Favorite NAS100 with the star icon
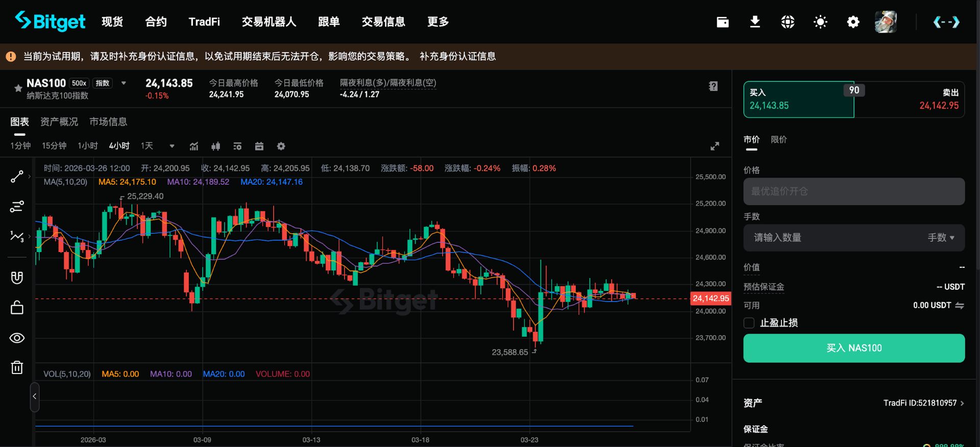This screenshot has height=447, width=980. tap(18, 88)
